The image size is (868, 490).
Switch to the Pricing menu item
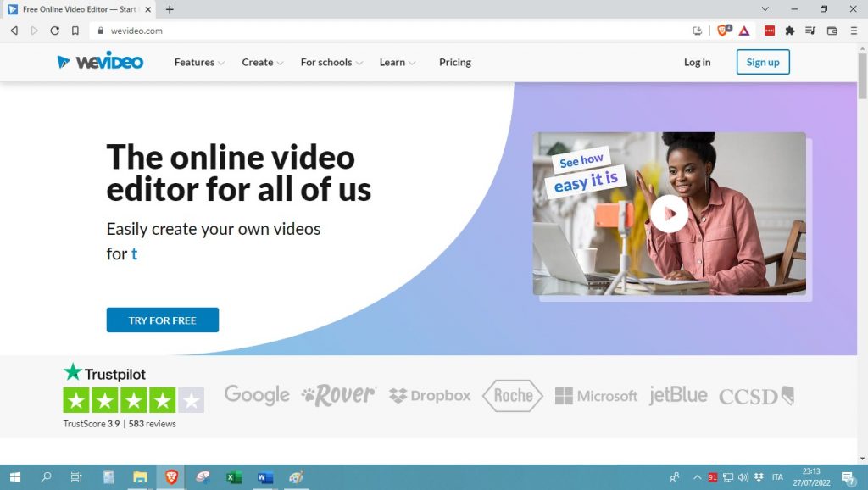coord(455,62)
